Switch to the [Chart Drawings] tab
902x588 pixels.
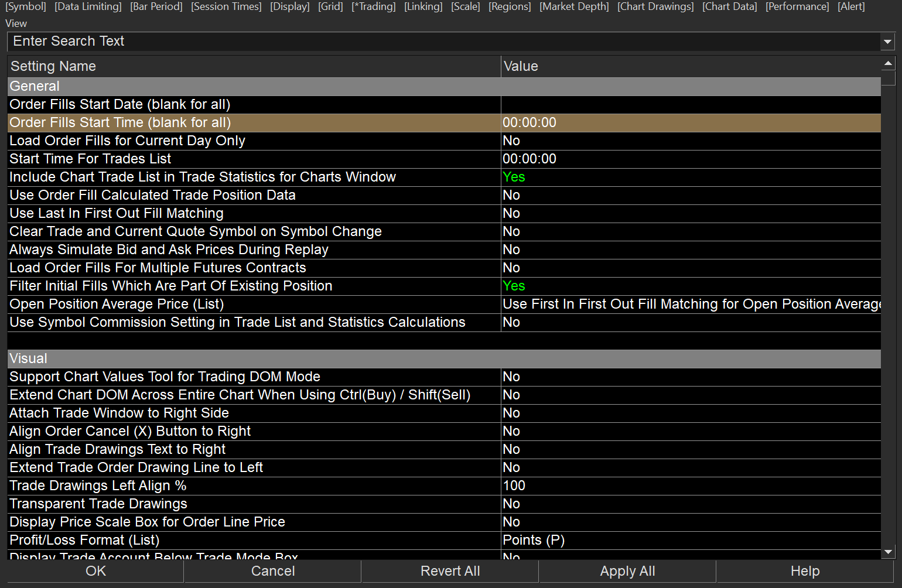pos(656,6)
